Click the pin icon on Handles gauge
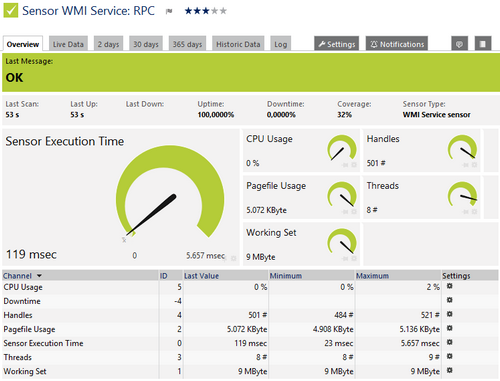This screenshot has height=381, width=500. pos(466,165)
